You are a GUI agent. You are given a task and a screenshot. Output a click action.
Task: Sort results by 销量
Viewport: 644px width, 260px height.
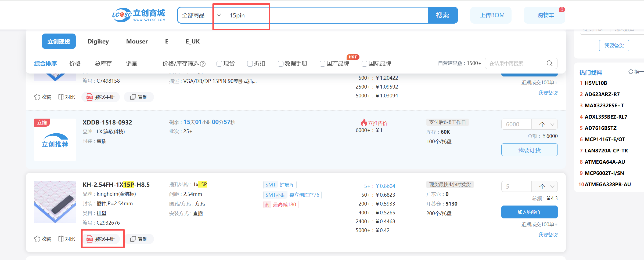(132, 64)
